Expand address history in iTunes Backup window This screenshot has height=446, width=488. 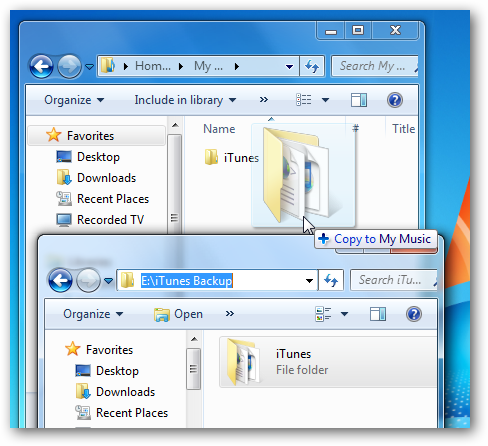[309, 281]
